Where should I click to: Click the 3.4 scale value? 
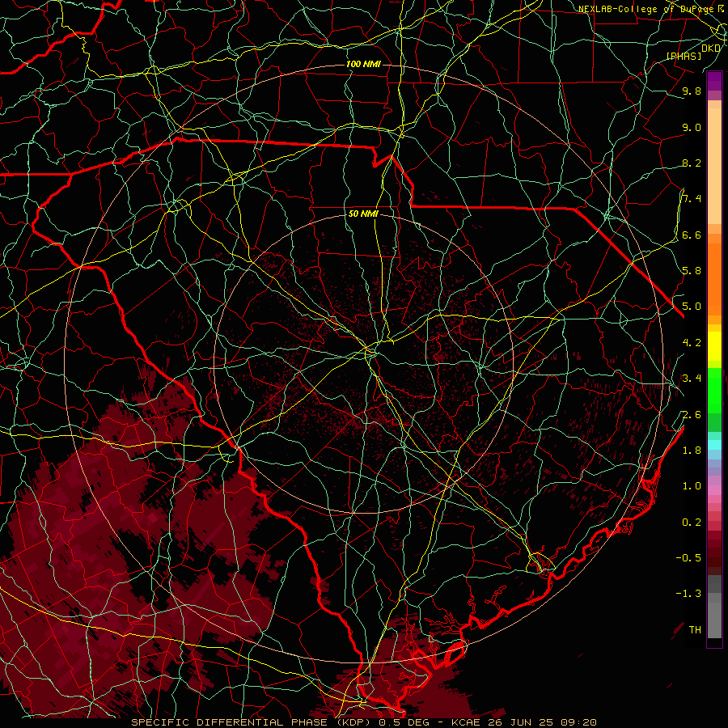692,378
